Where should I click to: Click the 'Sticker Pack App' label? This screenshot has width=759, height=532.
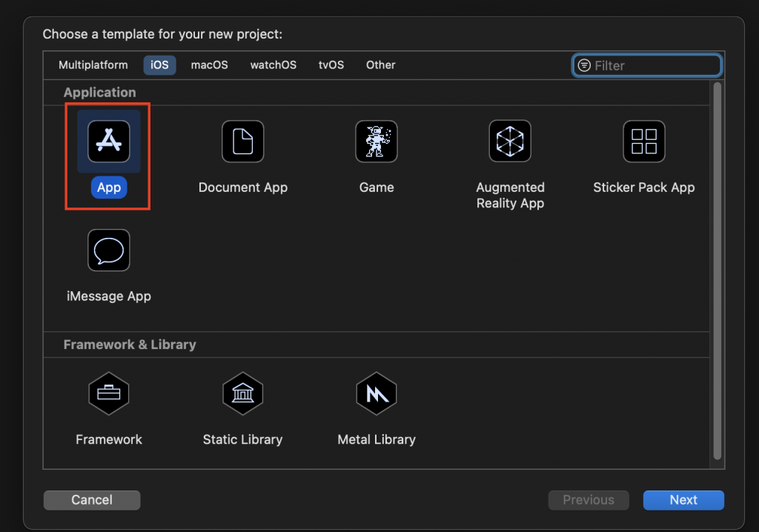644,187
